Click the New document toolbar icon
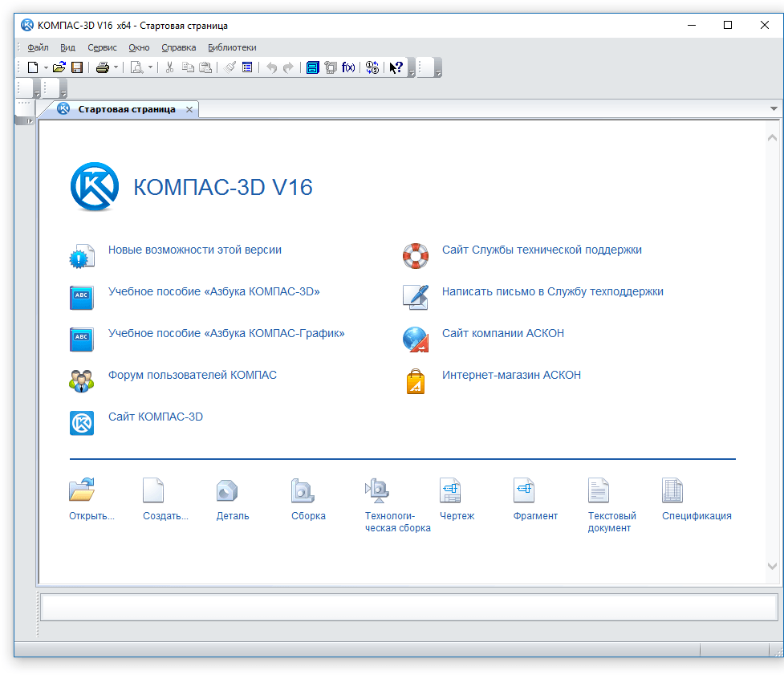This screenshot has width=784, height=675. click(x=33, y=68)
